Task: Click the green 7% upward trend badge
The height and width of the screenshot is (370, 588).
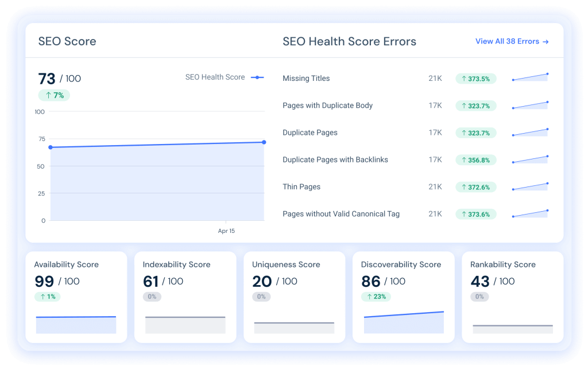Action: pyautogui.click(x=53, y=95)
